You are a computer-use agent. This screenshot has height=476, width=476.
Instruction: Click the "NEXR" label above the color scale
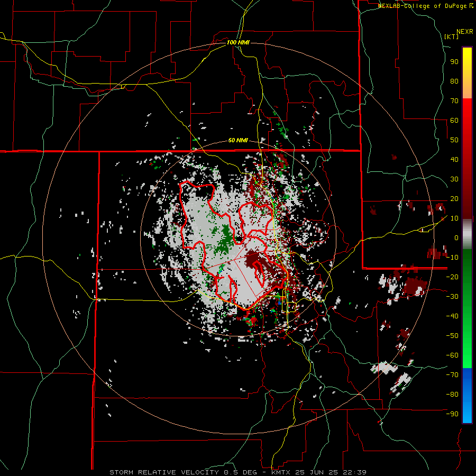(x=464, y=31)
